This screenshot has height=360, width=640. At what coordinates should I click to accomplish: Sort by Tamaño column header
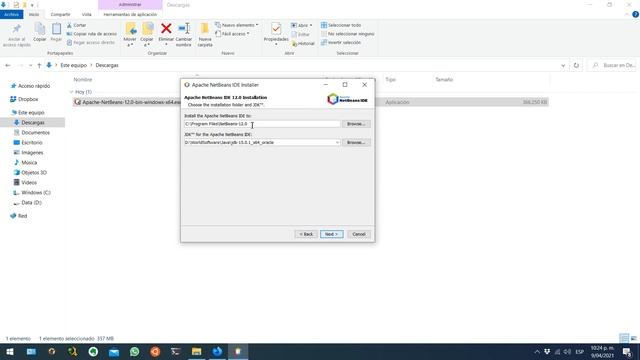click(x=444, y=80)
